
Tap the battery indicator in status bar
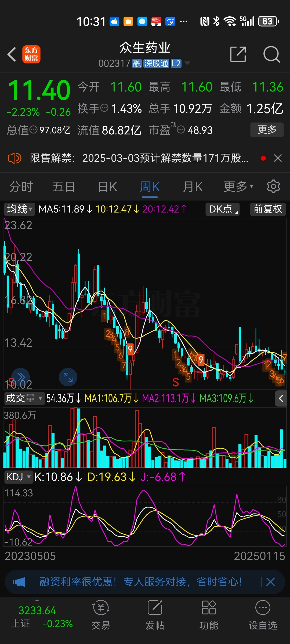(269, 21)
